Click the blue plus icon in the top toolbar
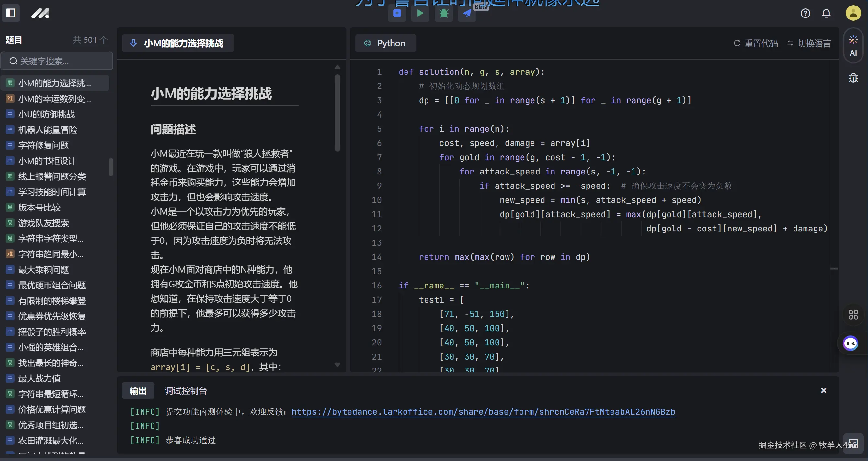Image resolution: width=868 pixels, height=461 pixels. click(397, 14)
